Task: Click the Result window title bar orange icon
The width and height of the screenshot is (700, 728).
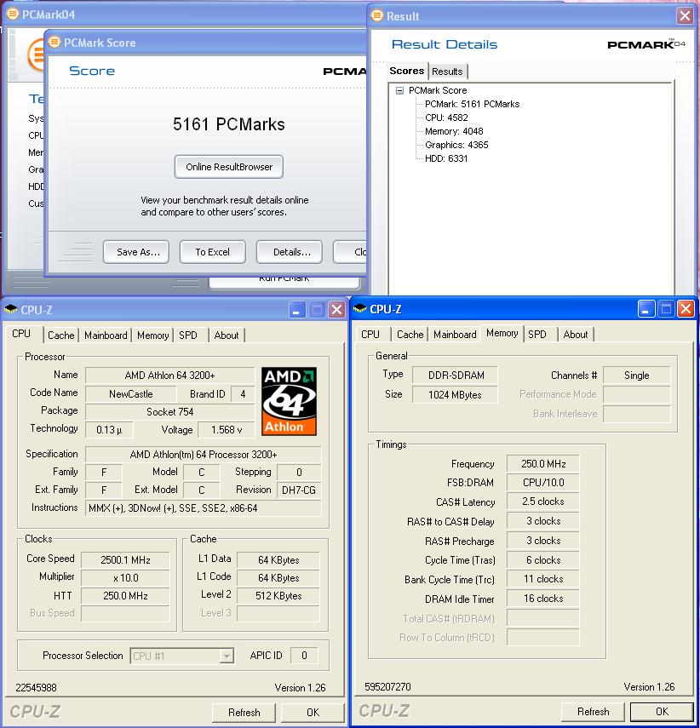Action: pos(377,16)
